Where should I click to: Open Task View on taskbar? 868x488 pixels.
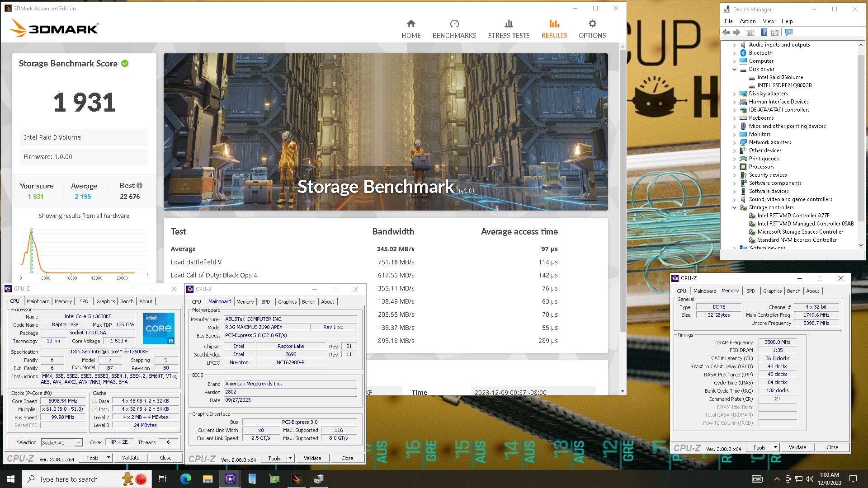tap(163, 479)
